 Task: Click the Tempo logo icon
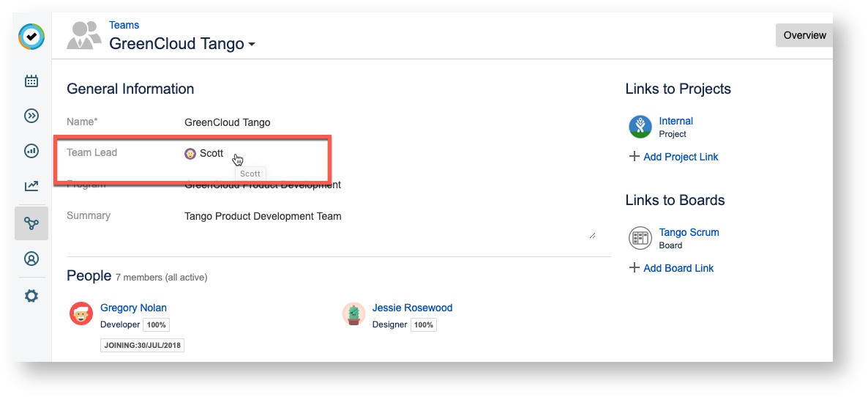point(31,37)
